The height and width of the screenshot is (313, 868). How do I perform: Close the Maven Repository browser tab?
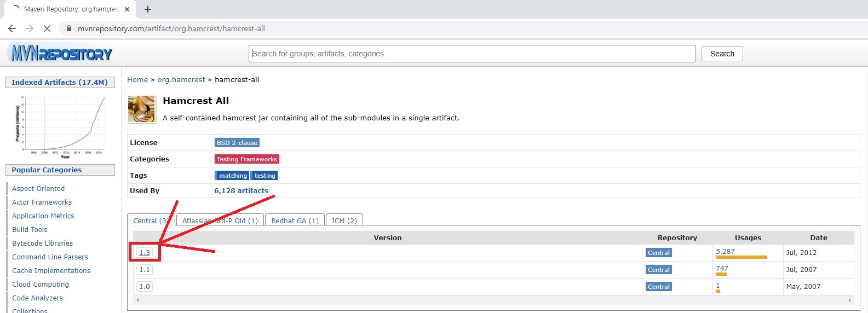[127, 9]
